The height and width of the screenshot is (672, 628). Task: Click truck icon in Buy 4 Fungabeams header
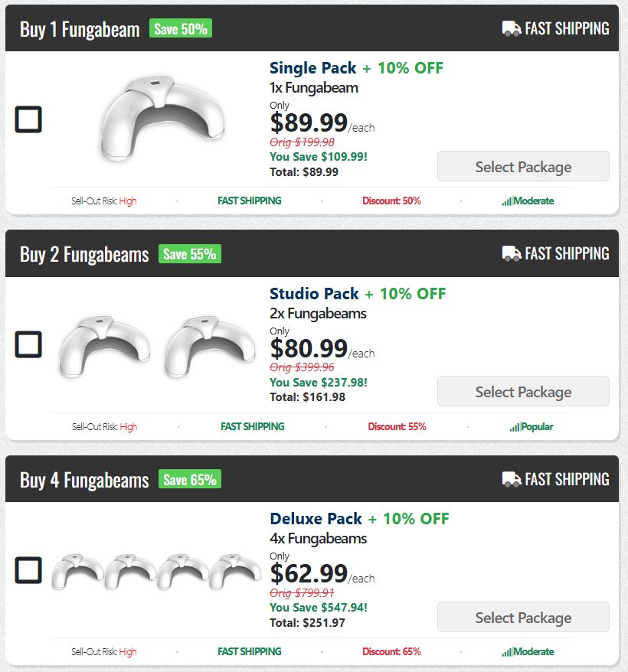(511, 479)
